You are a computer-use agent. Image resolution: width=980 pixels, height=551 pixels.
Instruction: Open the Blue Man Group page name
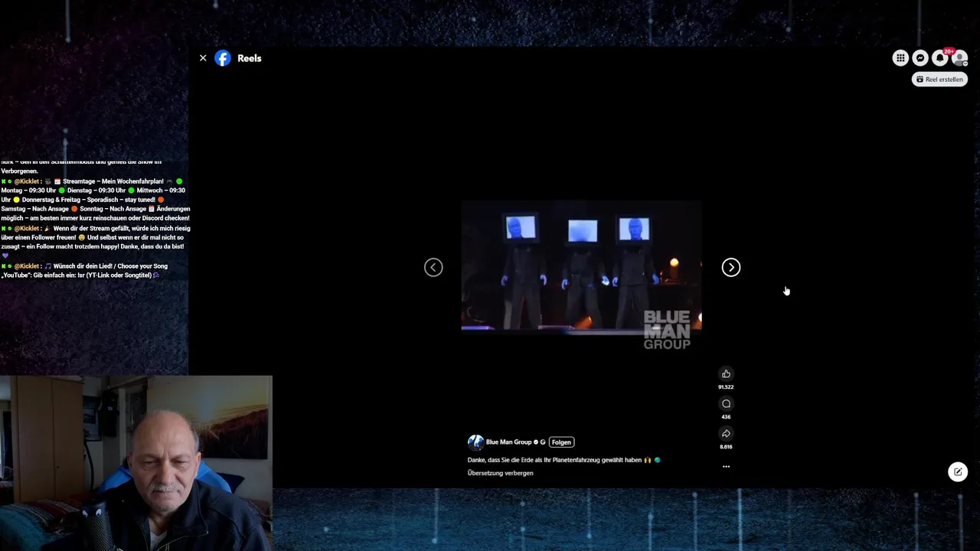[508, 442]
